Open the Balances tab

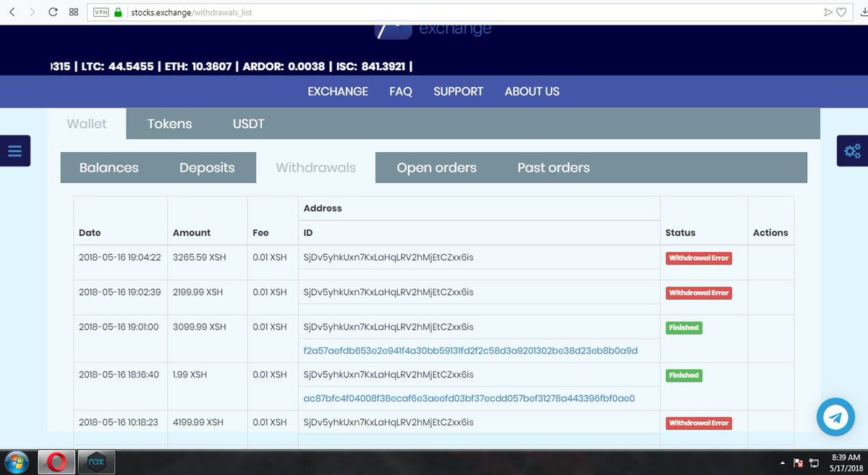tap(109, 167)
